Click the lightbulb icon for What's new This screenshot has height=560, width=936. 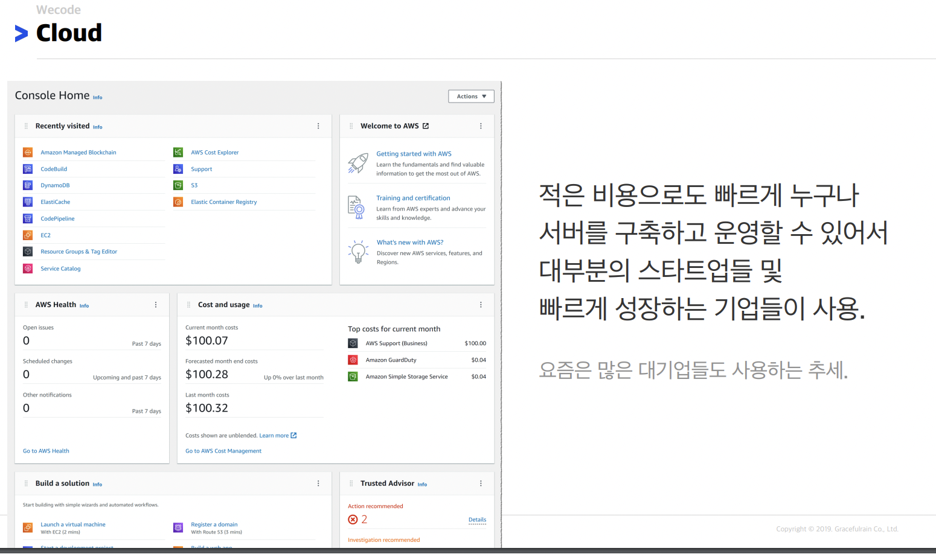pyautogui.click(x=359, y=252)
